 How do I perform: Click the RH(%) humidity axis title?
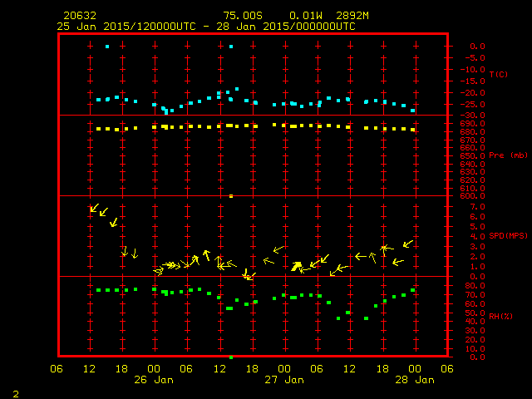(500, 316)
